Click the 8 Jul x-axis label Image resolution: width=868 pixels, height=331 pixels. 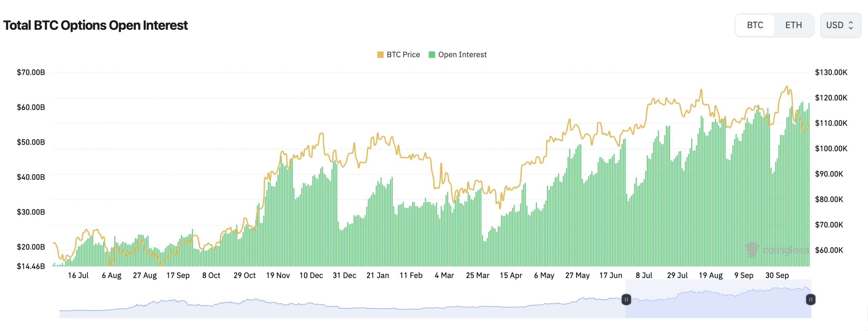[x=644, y=275]
